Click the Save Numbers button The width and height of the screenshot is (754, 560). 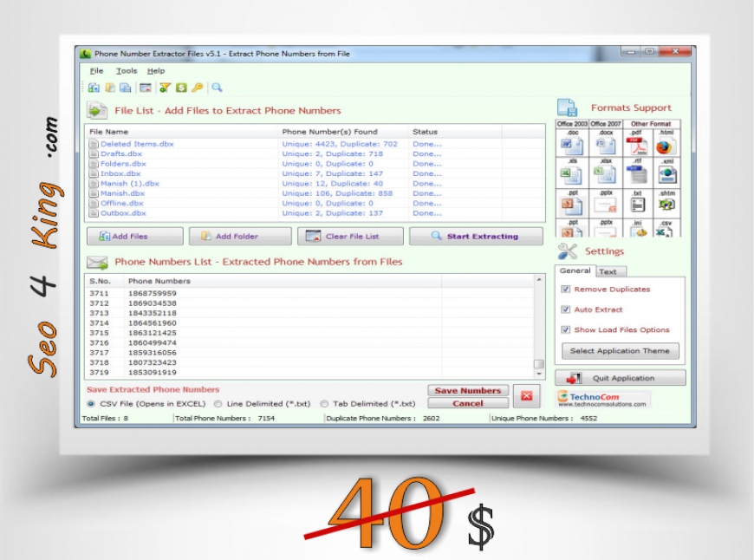pyautogui.click(x=468, y=391)
